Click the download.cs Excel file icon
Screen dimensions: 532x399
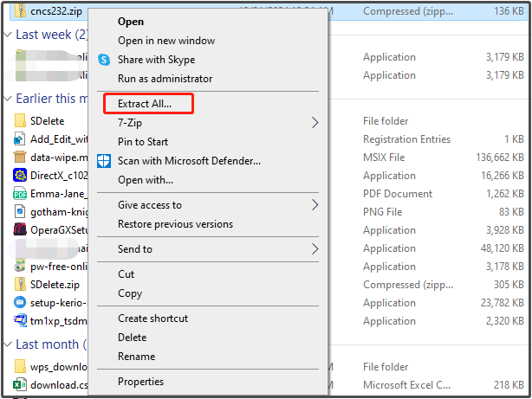click(20, 385)
